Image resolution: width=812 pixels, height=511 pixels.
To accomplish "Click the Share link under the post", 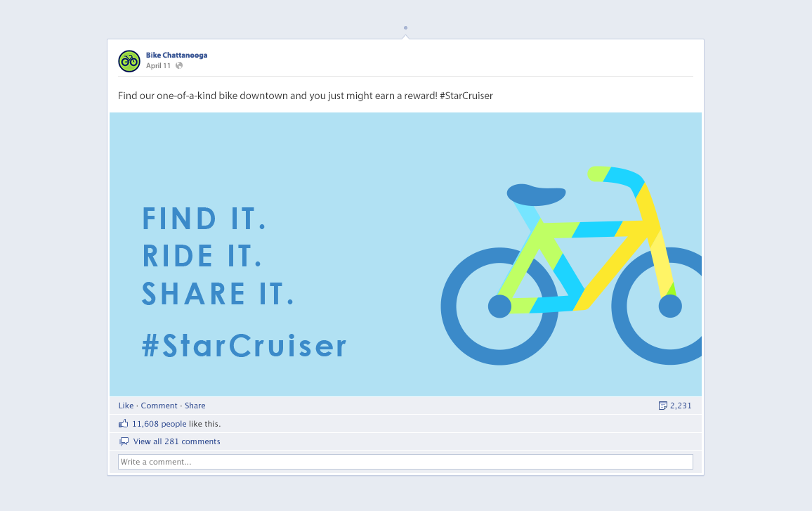I will (195, 406).
